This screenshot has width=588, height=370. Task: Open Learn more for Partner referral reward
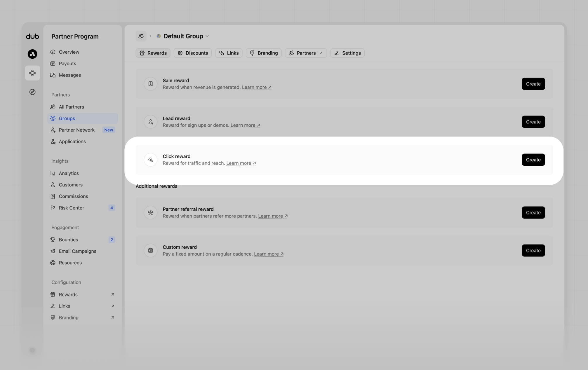[273, 216]
